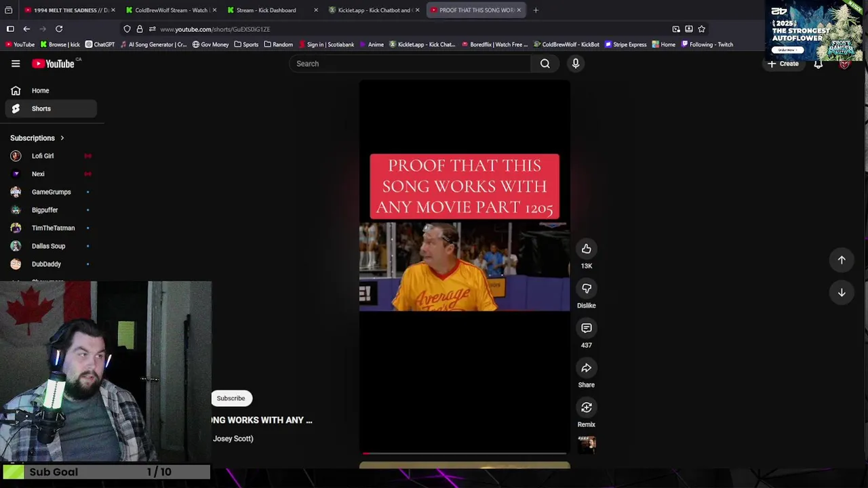Screen dimensions: 868x488
Task: Open the ChatGPT bookmark
Action: pyautogui.click(x=100, y=45)
